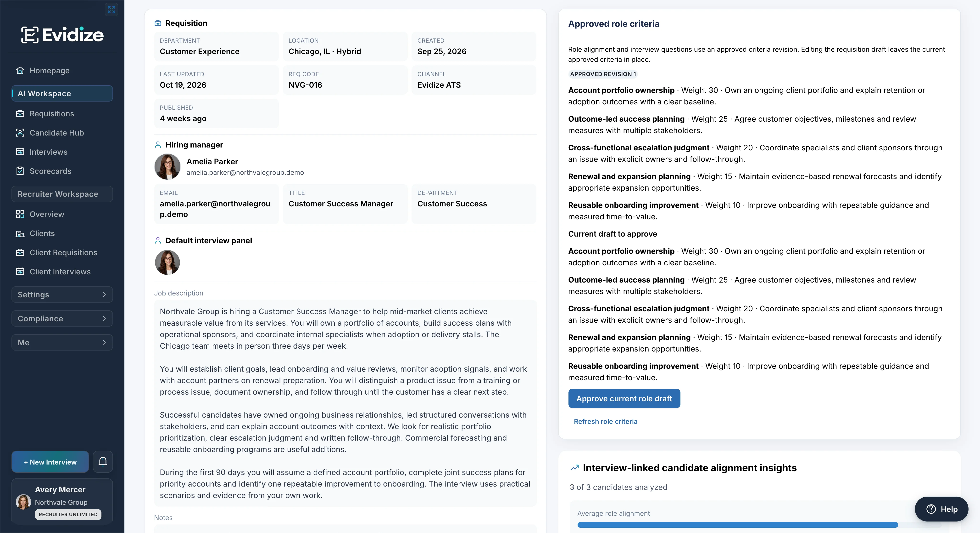Open Avery Mercer's profile card
This screenshot has height=533, width=980.
click(x=62, y=501)
